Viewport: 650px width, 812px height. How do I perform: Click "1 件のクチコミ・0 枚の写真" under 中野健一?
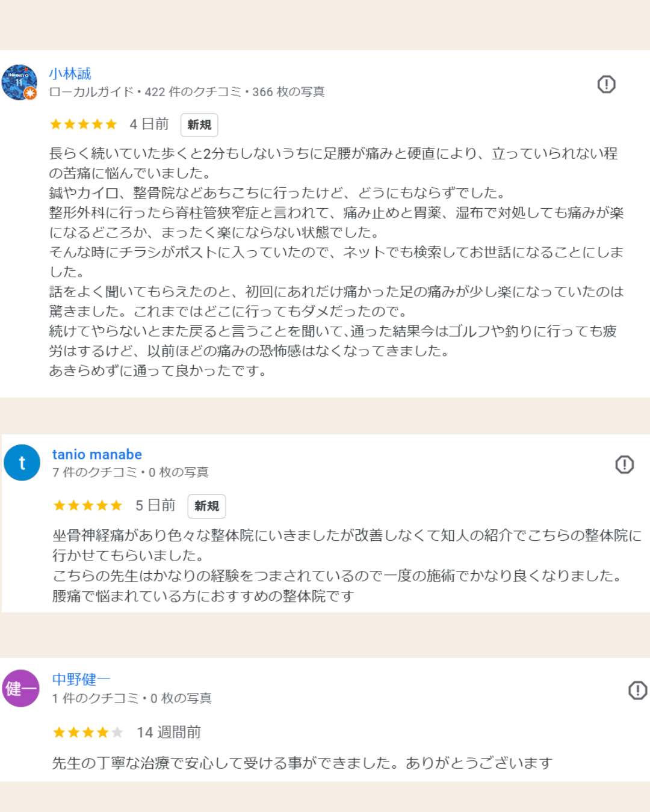(x=132, y=698)
